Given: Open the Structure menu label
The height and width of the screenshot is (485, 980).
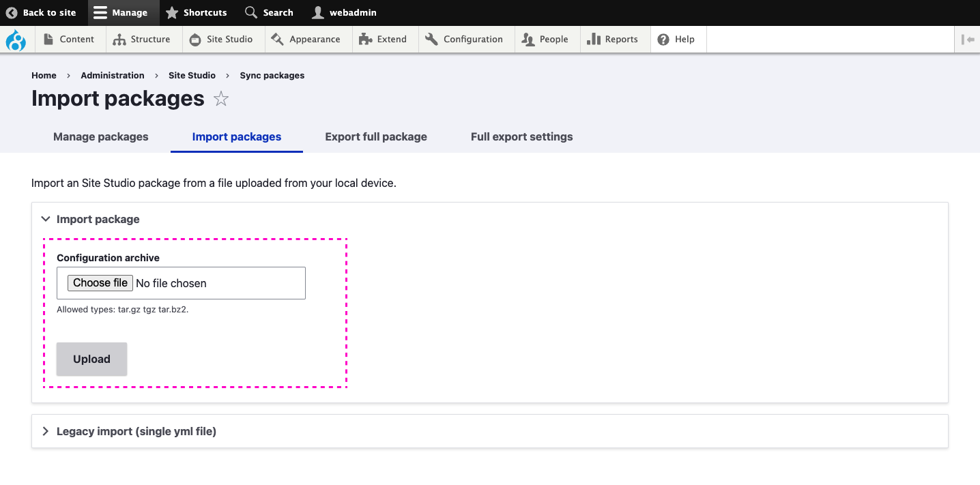Looking at the screenshot, I should pos(151,39).
